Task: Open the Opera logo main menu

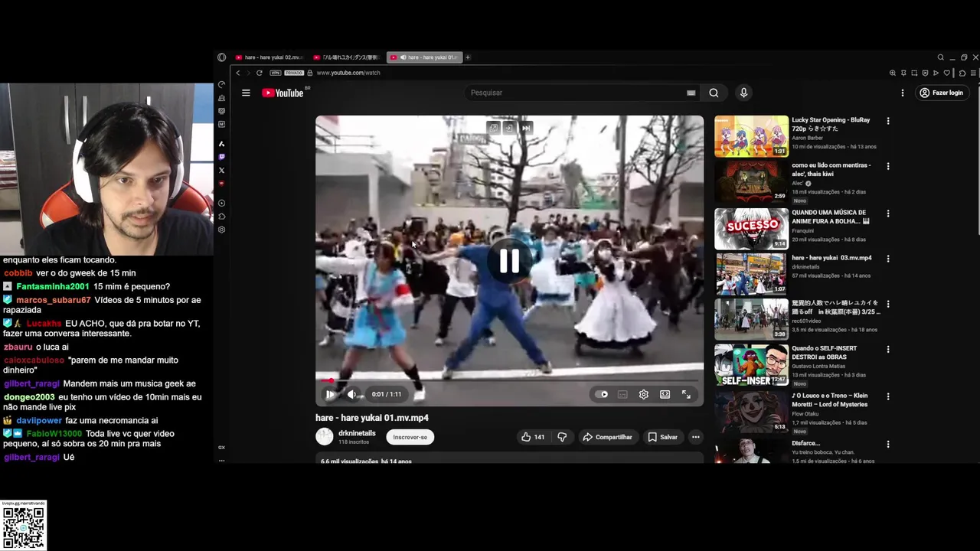Action: tap(221, 57)
